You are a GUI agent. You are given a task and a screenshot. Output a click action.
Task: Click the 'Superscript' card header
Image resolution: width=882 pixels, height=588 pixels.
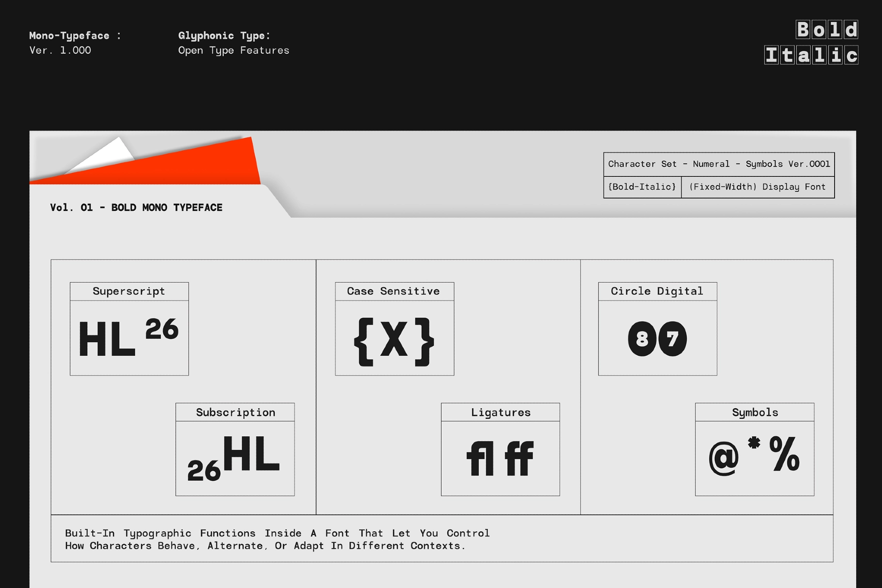coord(129,291)
